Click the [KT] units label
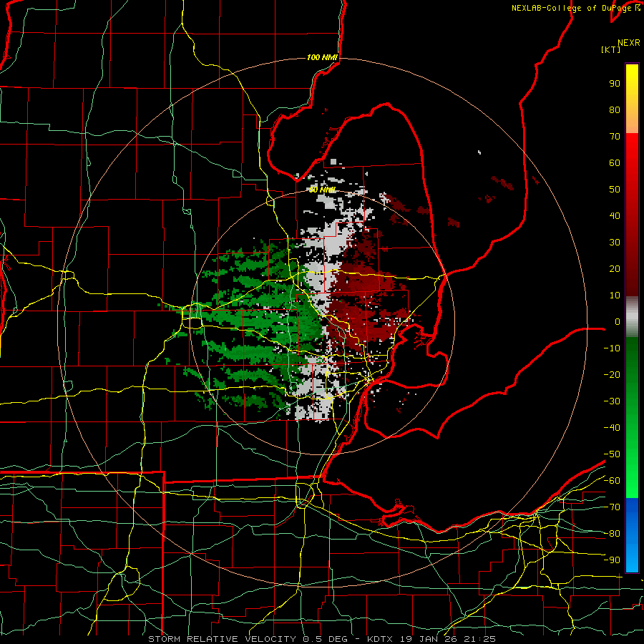Image resolution: width=644 pixels, height=644 pixels. (610, 49)
